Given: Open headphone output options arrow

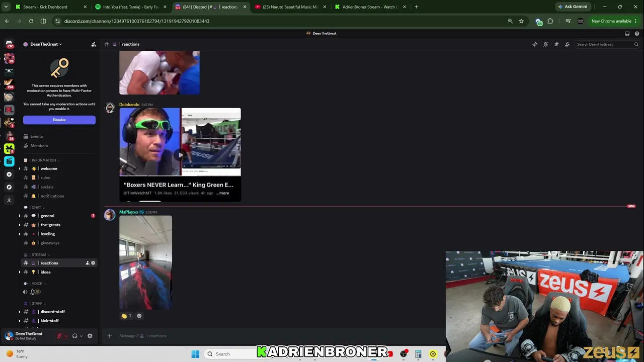Looking at the screenshot, I should tap(81, 336).
